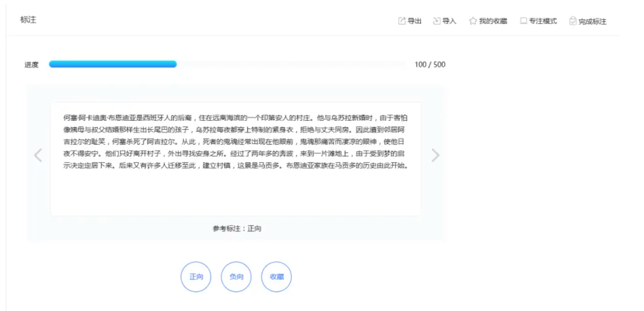Image resolution: width=644 pixels, height=311 pixels.
Task: Click the 标注 page heading
Action: tap(28, 20)
